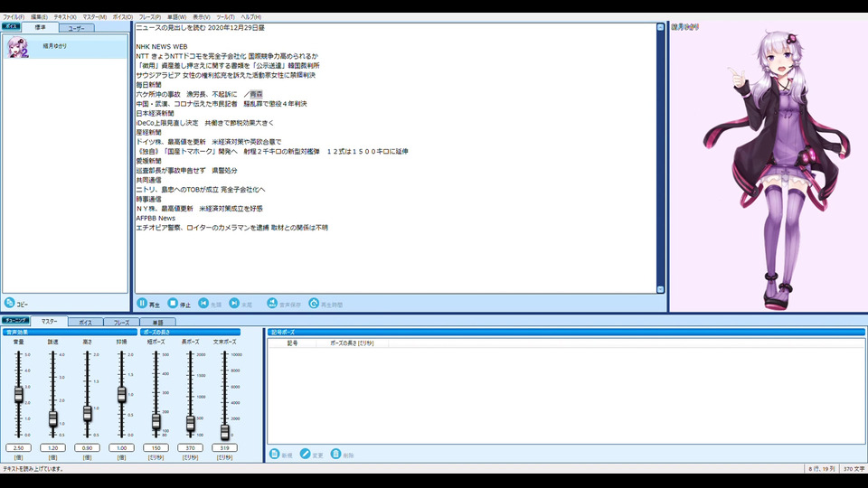Click the '8 行, 19 列' cursor position in status bar
Screen dimensions: 868x488
[822, 469]
